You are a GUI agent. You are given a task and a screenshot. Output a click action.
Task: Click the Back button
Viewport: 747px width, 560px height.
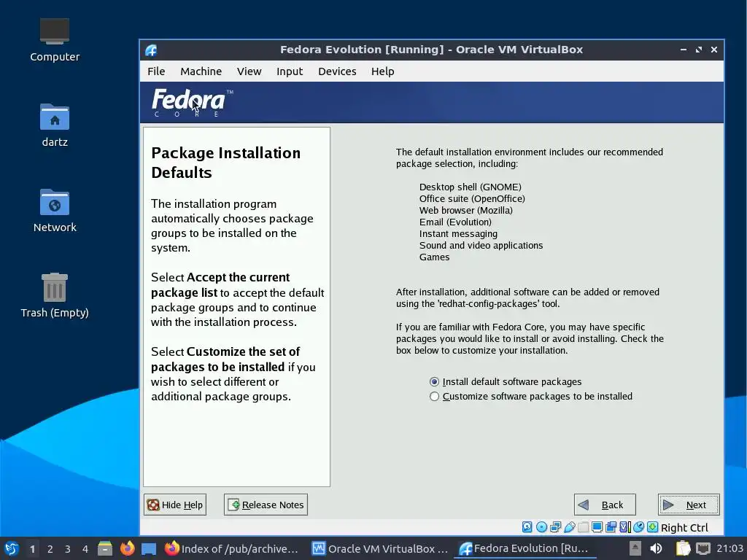pos(605,505)
